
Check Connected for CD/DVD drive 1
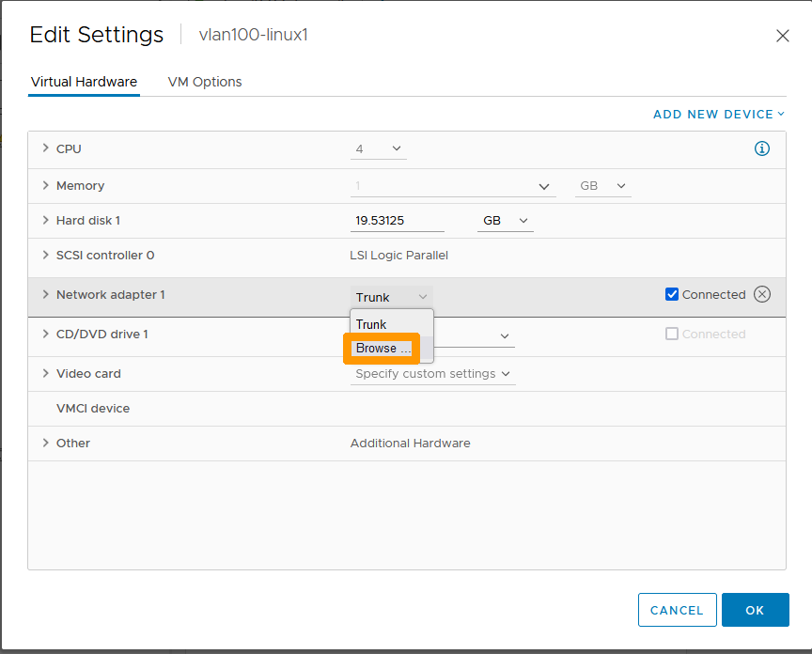coord(672,334)
